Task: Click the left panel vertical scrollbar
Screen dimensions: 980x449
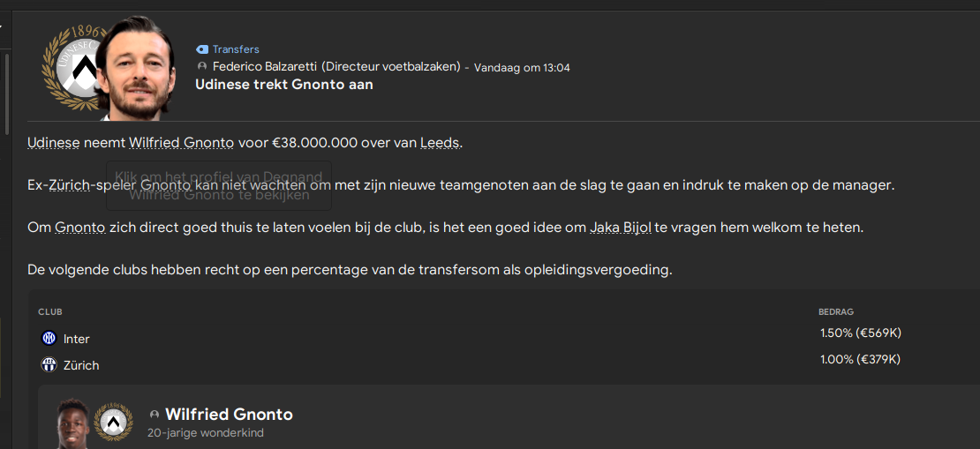Action: (7, 94)
